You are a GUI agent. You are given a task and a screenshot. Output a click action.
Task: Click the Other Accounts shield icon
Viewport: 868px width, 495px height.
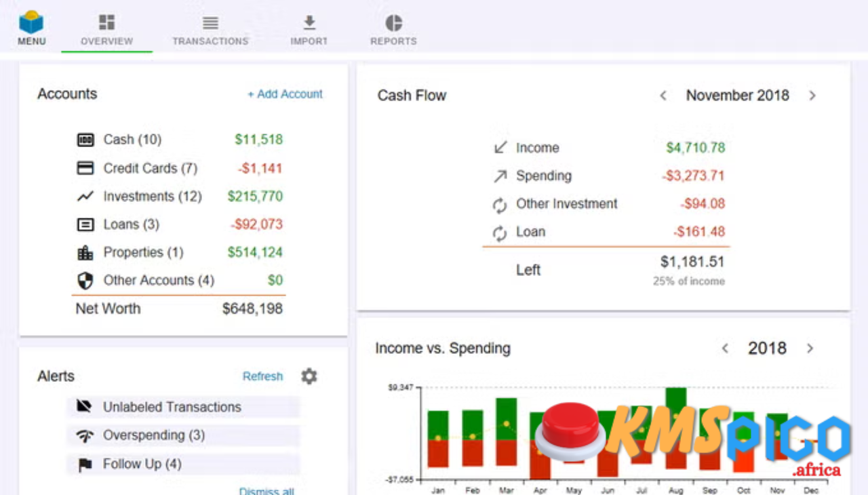pyautogui.click(x=85, y=281)
